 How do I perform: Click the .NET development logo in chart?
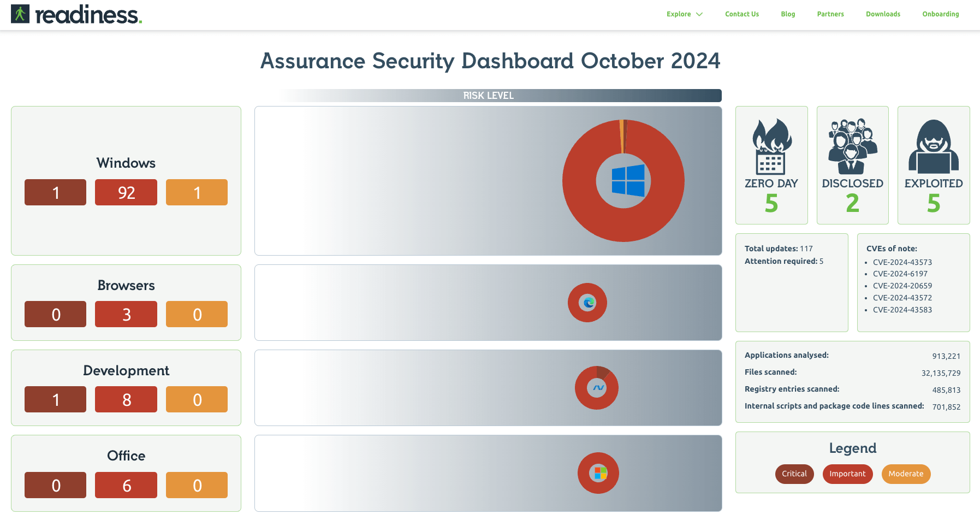click(598, 388)
